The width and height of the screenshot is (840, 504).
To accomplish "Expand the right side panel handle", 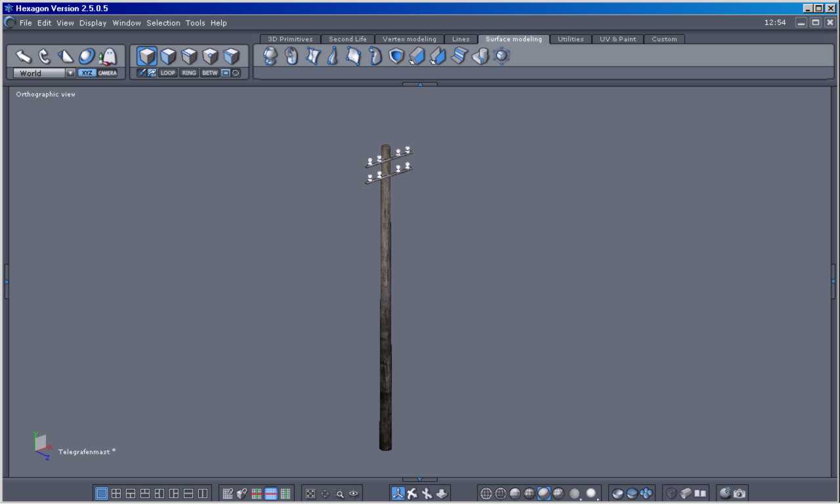I will coord(833,282).
